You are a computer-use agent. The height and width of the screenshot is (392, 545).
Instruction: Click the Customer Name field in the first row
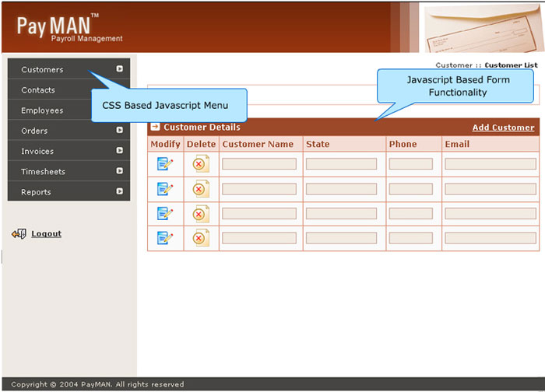(x=259, y=164)
